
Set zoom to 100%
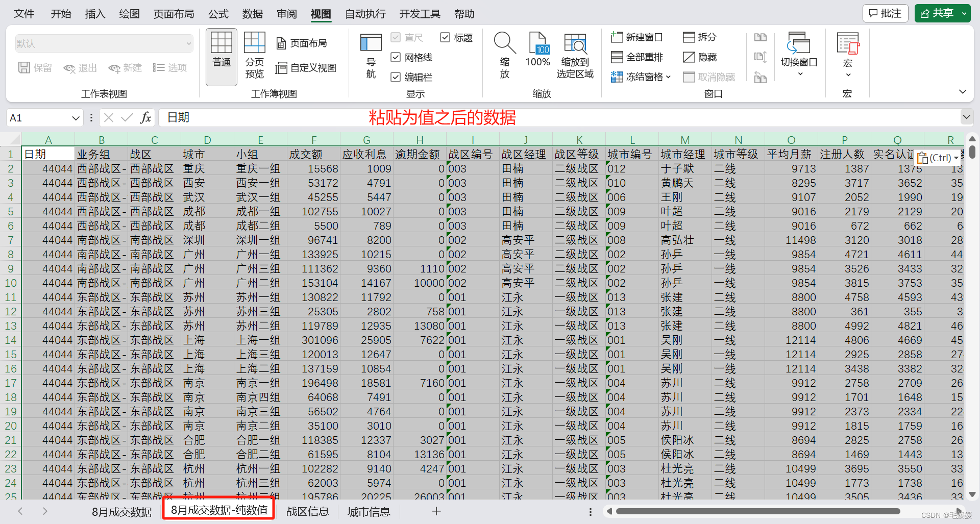(x=538, y=49)
